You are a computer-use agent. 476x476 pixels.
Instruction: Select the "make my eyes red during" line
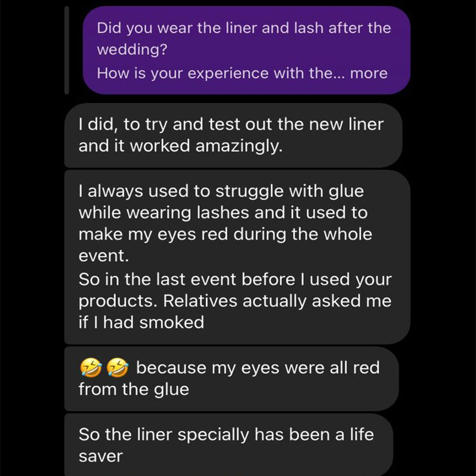pos(225,234)
